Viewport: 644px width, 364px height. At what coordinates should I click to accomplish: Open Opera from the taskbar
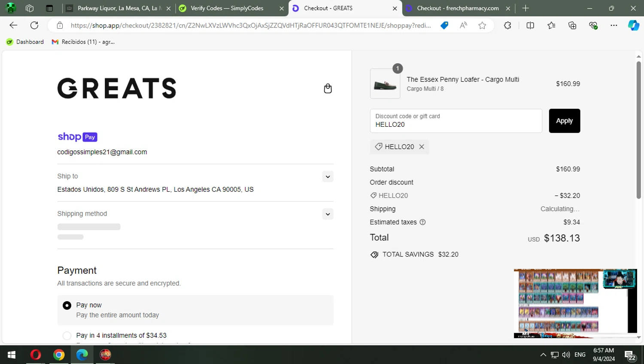(x=36, y=355)
